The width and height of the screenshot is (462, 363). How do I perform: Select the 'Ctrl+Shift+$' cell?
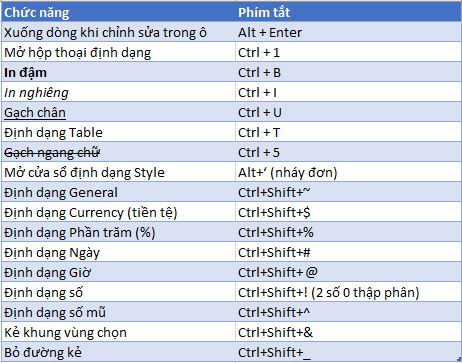348,212
